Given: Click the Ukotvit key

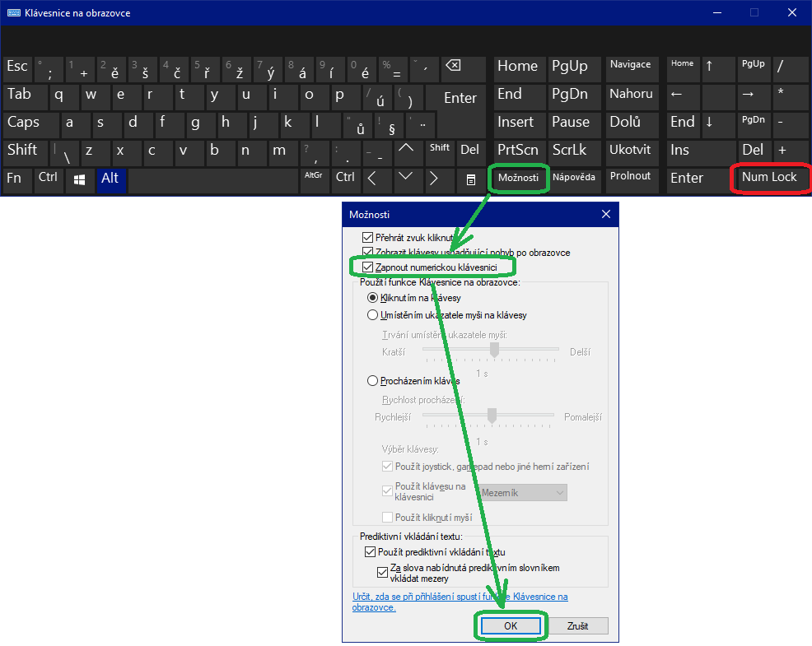Looking at the screenshot, I should [x=632, y=153].
